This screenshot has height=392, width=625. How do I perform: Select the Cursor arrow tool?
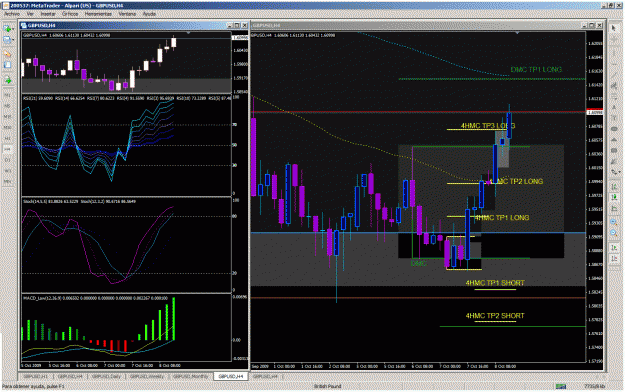click(x=614, y=28)
